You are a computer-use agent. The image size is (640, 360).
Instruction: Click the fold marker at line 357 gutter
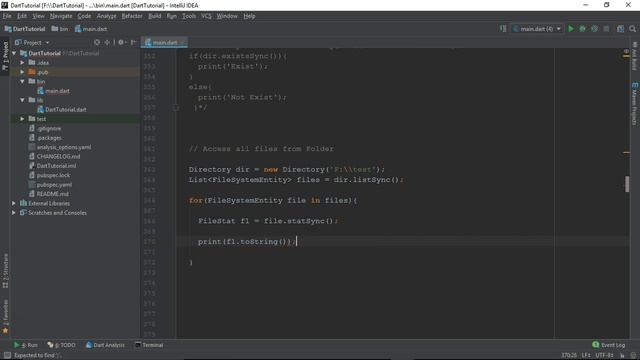pos(176,108)
